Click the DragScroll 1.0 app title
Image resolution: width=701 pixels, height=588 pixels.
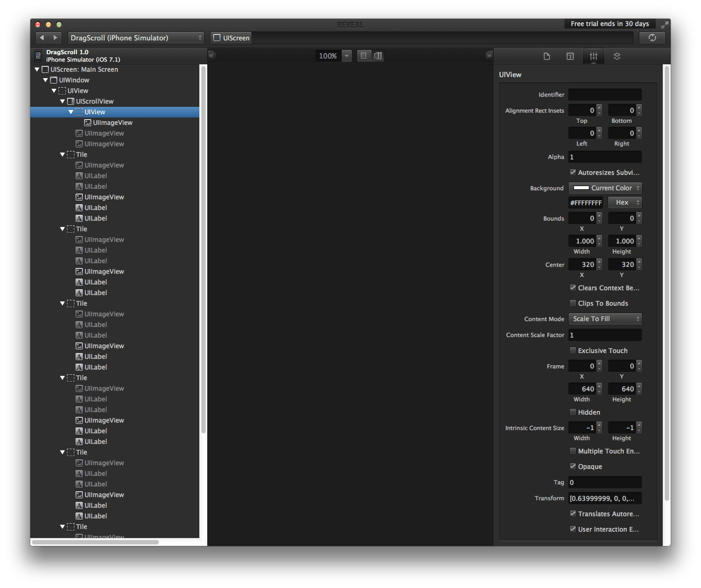coord(67,52)
